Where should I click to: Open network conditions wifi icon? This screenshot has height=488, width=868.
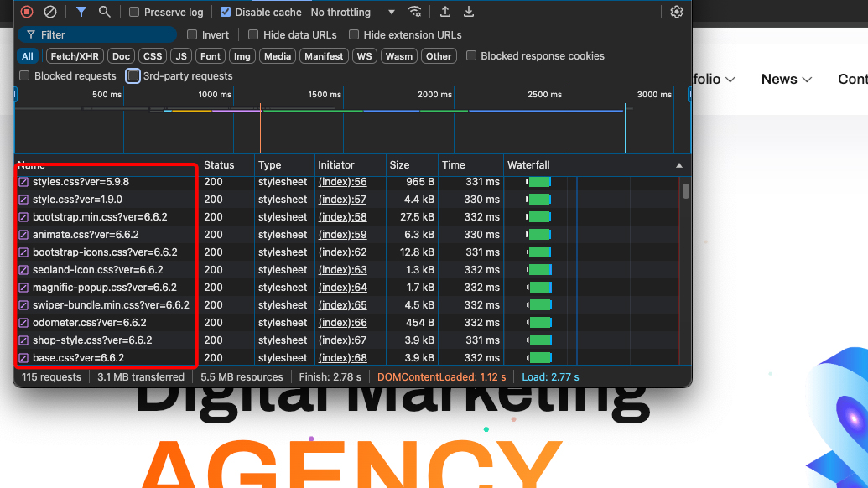click(414, 12)
